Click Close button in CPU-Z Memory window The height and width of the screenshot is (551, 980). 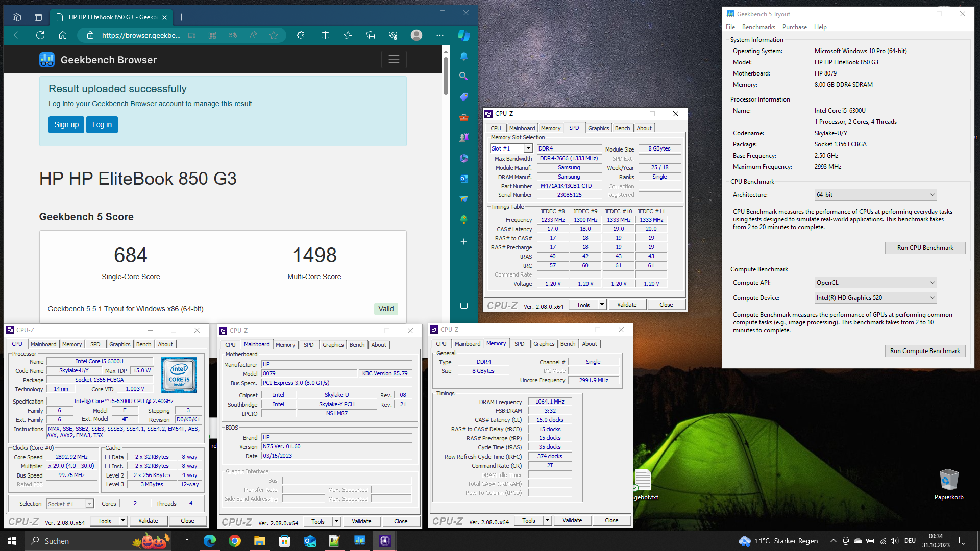(x=611, y=520)
